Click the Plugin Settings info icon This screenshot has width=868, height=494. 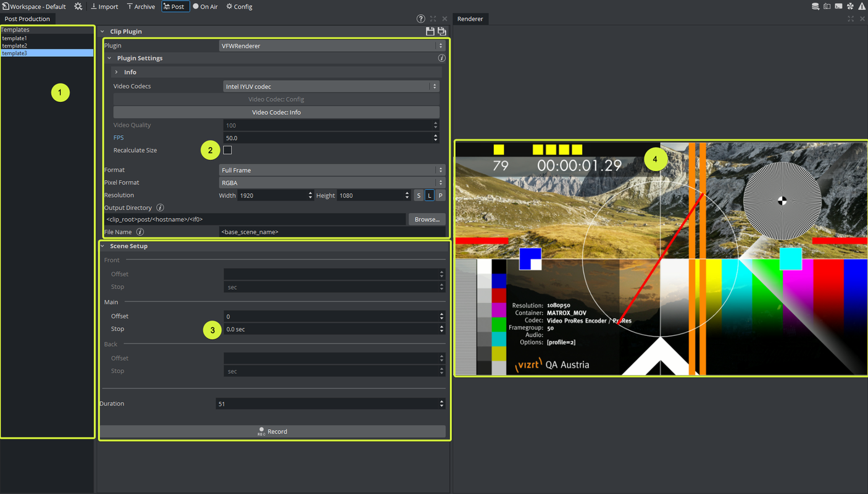[x=441, y=58]
